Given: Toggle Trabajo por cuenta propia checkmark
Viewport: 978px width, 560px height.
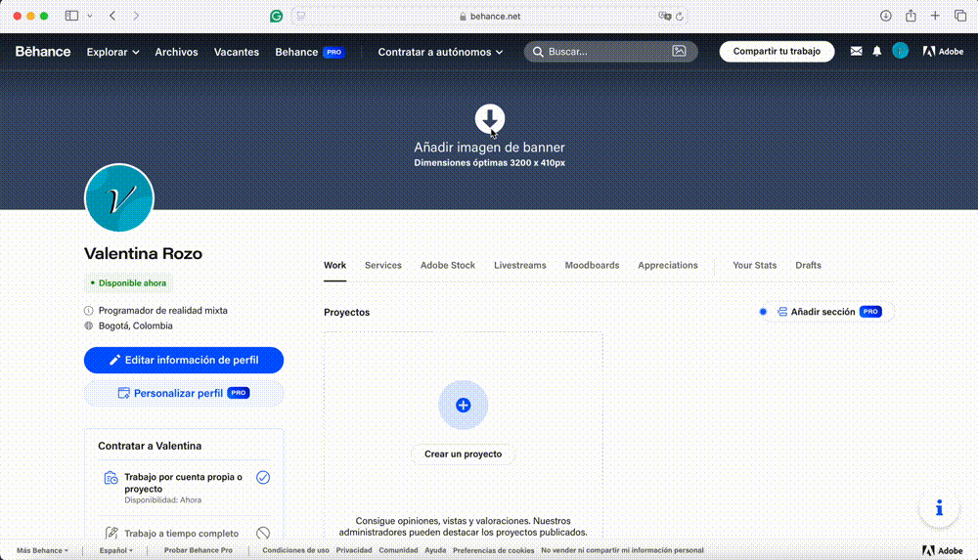Looking at the screenshot, I should pos(263,478).
